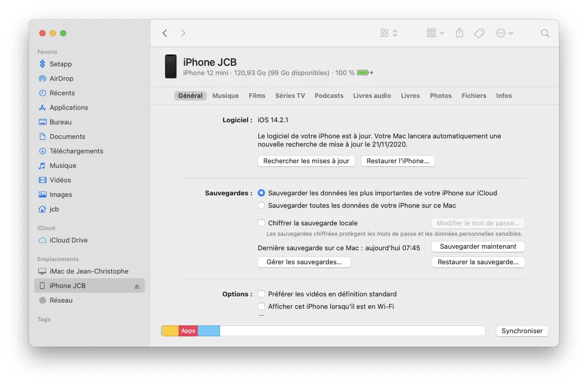Select iPhone JCB in the sidebar
The image size is (588, 385).
click(x=89, y=286)
